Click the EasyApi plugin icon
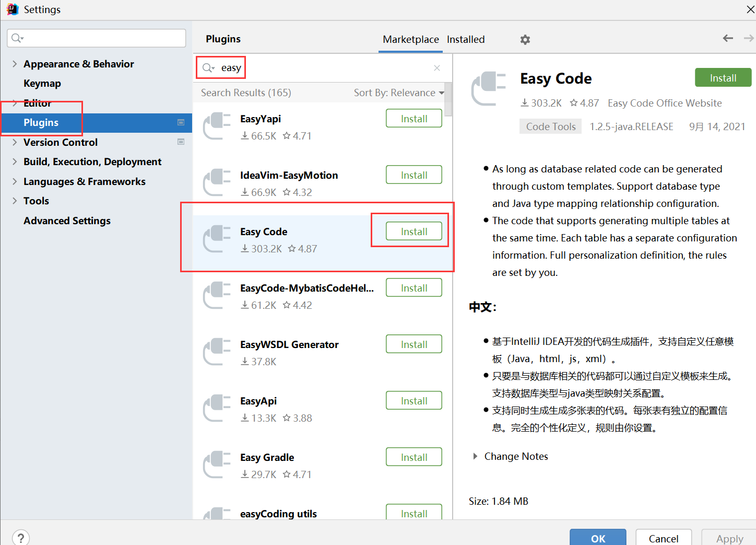Screen dimensions: 756x545 pyautogui.click(x=217, y=408)
